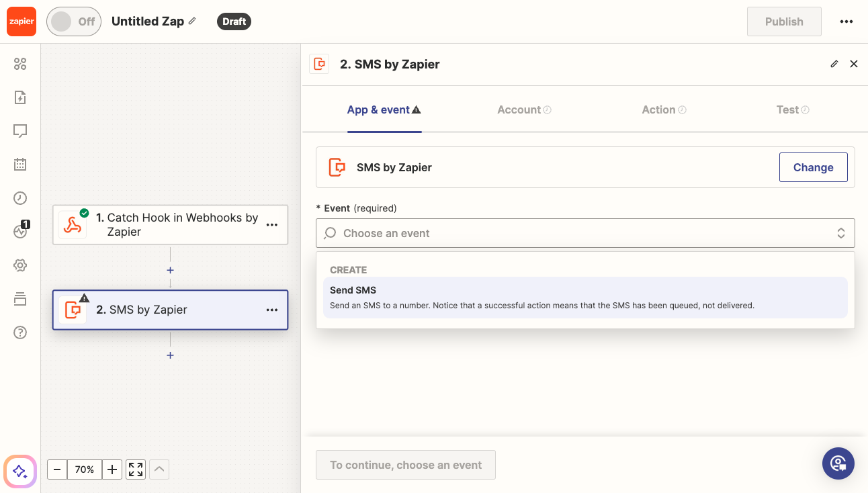Open the support chat bubble icon

(x=838, y=463)
